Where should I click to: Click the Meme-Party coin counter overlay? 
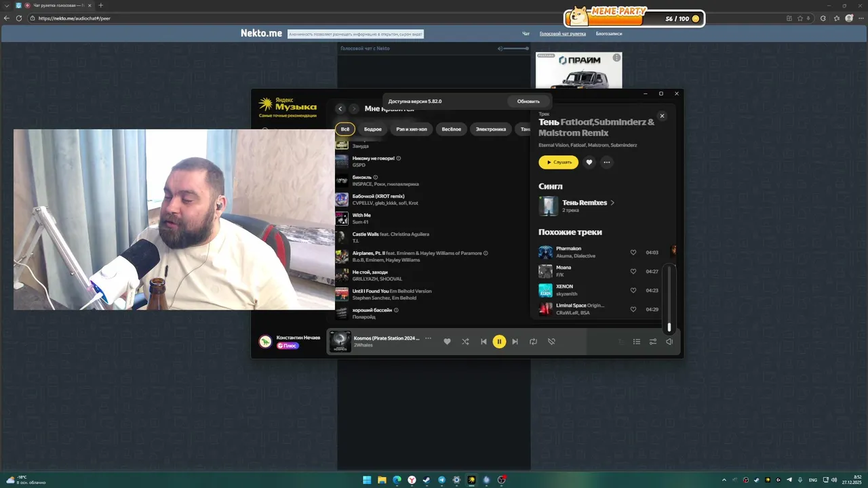coord(635,18)
